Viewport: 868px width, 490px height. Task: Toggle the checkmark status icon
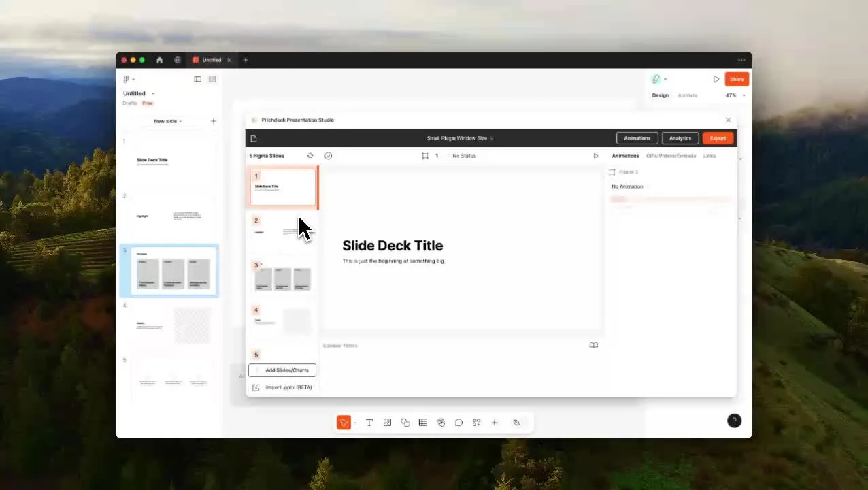click(x=329, y=156)
